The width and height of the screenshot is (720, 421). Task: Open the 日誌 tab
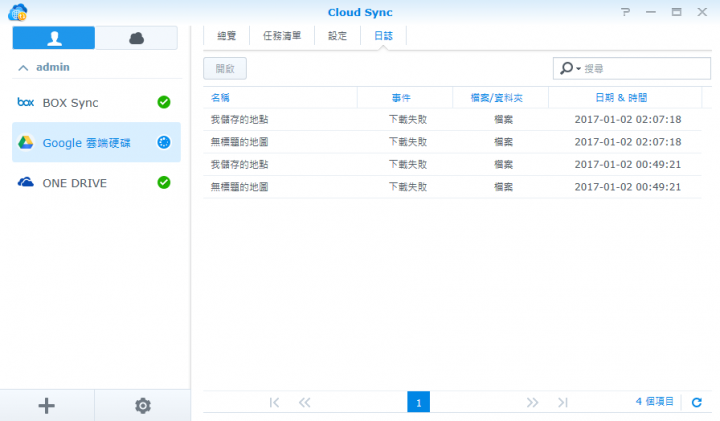tap(383, 36)
